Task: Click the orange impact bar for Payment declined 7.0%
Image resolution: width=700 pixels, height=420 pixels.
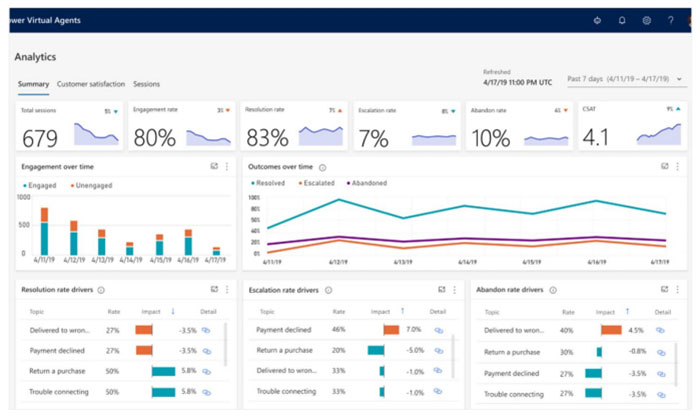Action: [x=391, y=330]
